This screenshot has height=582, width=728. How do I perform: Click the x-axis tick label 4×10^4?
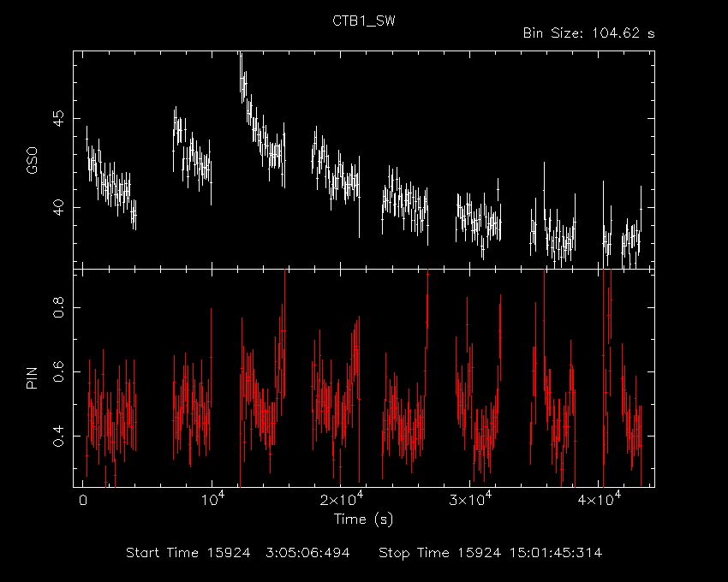coord(599,499)
